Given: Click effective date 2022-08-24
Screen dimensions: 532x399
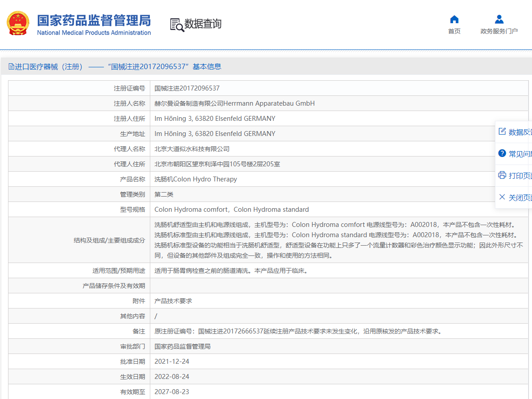Looking at the screenshot, I should (x=172, y=377).
